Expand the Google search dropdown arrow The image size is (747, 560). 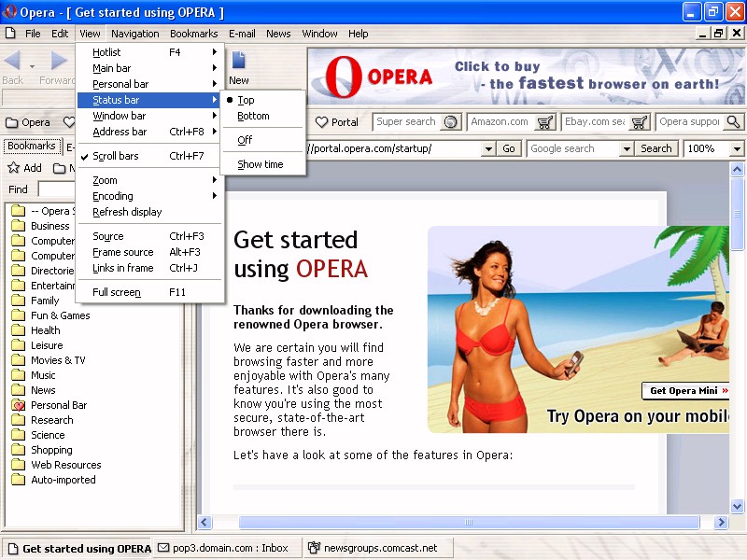point(627,149)
